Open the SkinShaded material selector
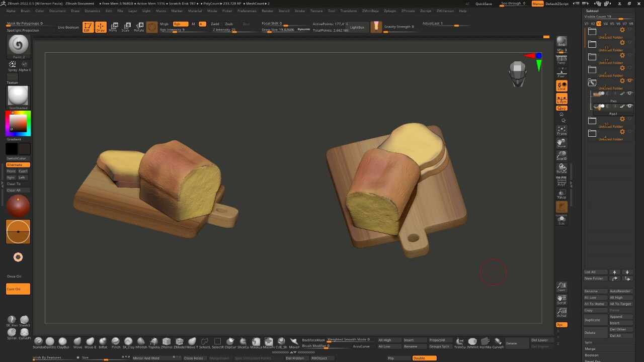The image size is (644, 362). pyautogui.click(x=19, y=97)
